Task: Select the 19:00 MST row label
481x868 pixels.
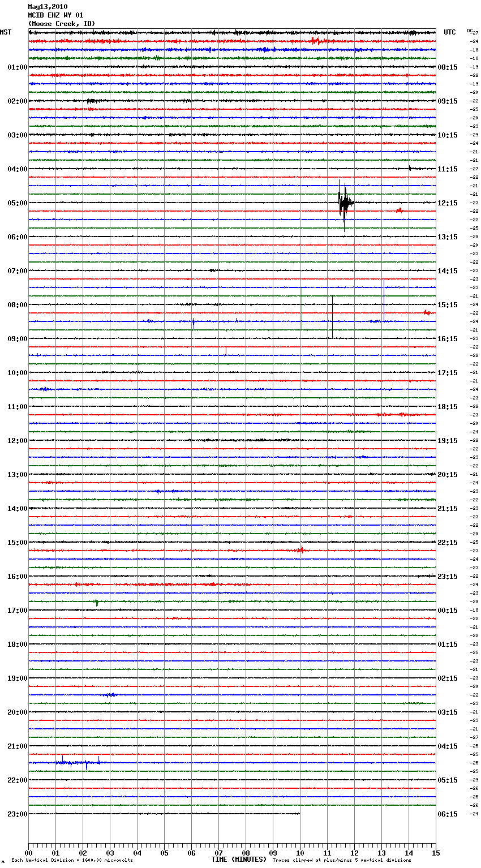Action: pos(17,678)
